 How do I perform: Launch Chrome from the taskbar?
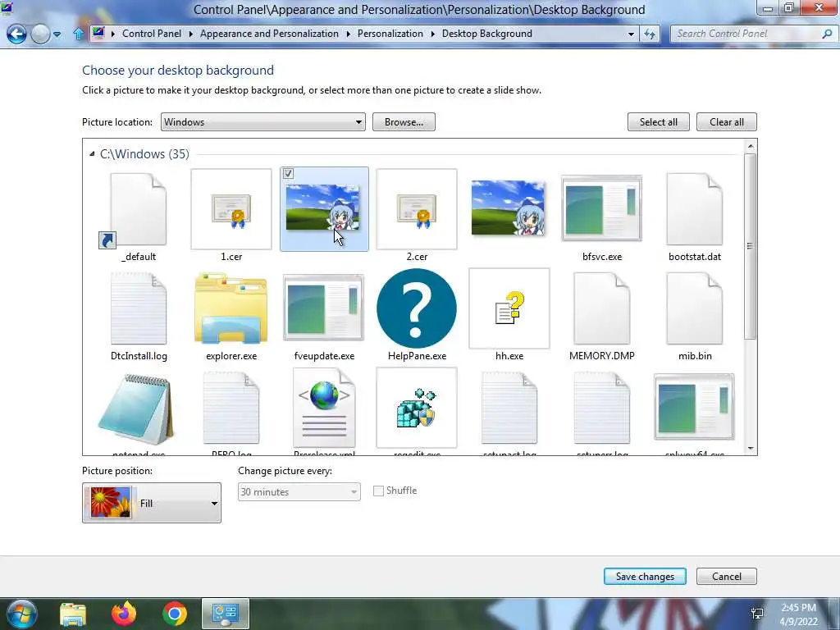[x=174, y=614]
